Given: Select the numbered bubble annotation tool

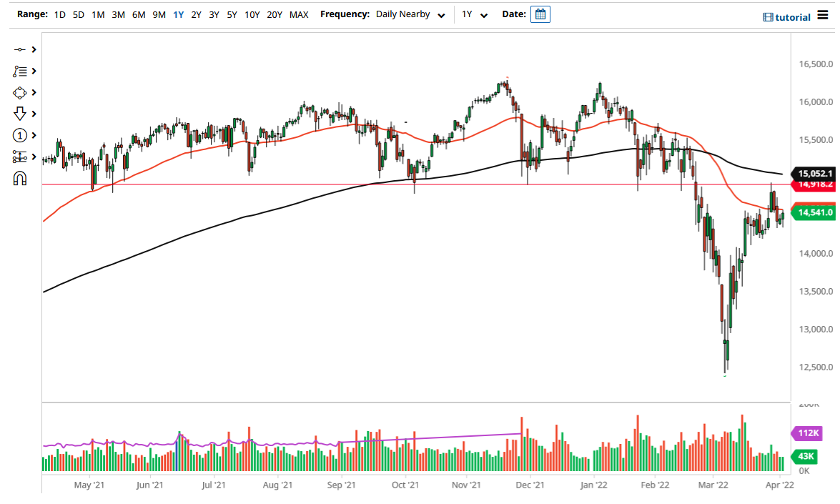Looking at the screenshot, I should (20, 135).
